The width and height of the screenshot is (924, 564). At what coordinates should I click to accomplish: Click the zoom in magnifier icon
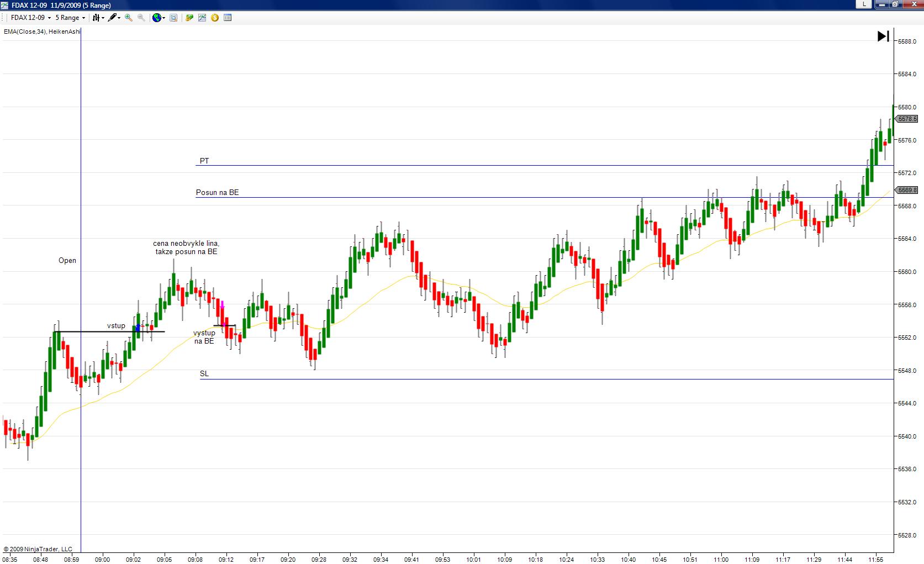click(x=129, y=18)
